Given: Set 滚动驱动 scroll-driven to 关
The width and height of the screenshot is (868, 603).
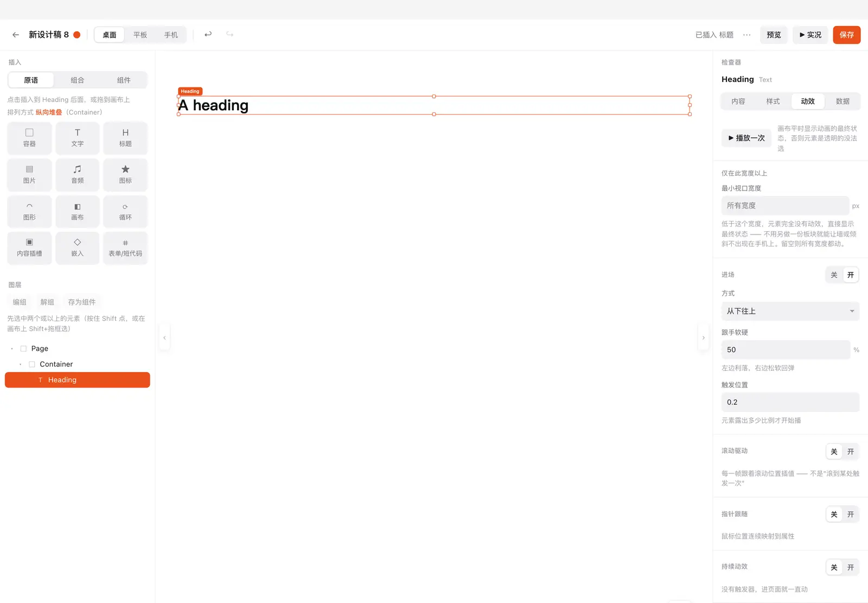Looking at the screenshot, I should coord(834,452).
